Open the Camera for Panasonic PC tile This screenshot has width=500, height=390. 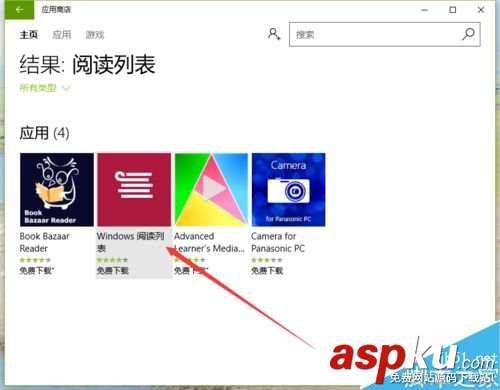pos(288,190)
